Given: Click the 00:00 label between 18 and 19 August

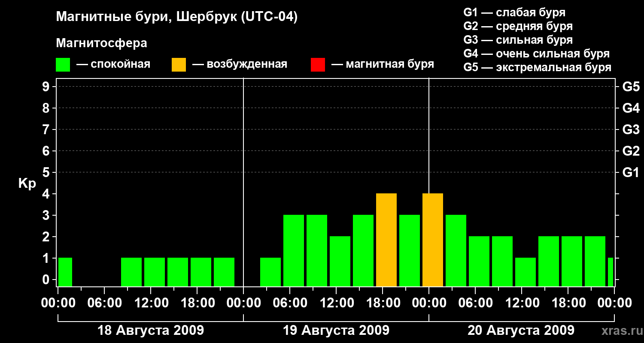Looking at the screenshot, I should click(243, 303).
